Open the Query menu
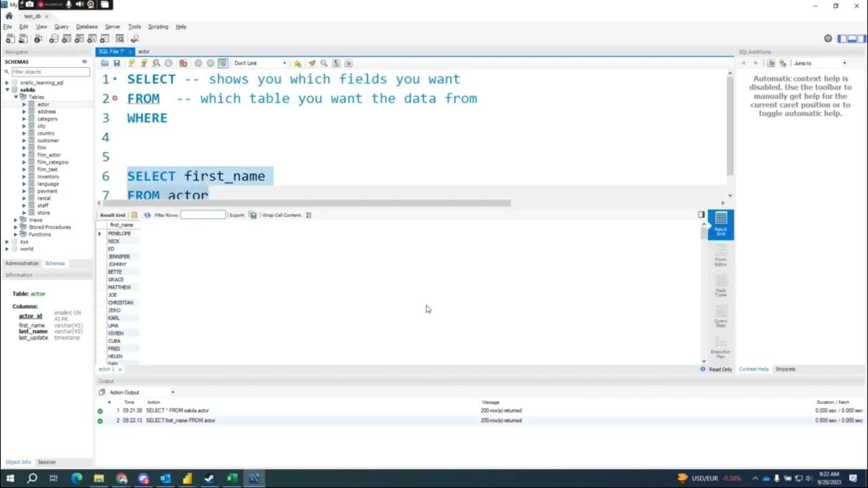 (x=62, y=26)
